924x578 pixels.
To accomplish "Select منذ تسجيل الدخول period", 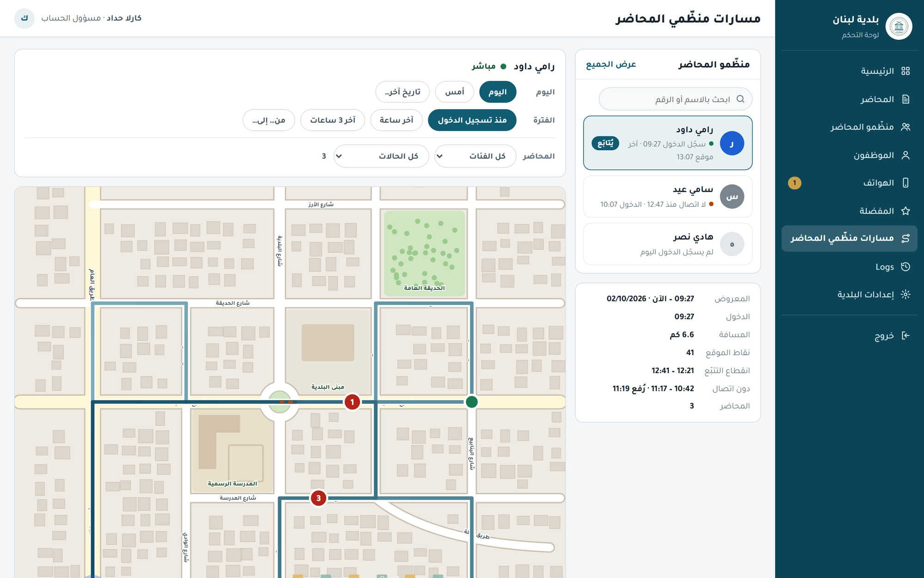I will (472, 120).
